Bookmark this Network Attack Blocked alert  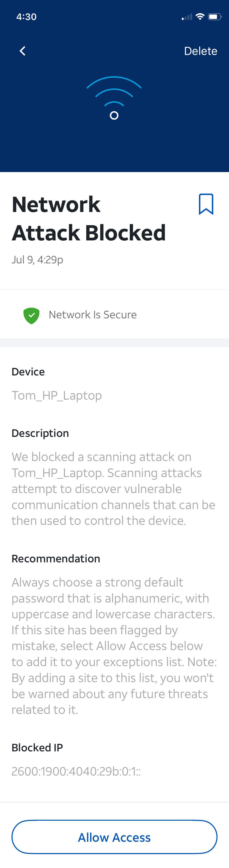pos(206,204)
